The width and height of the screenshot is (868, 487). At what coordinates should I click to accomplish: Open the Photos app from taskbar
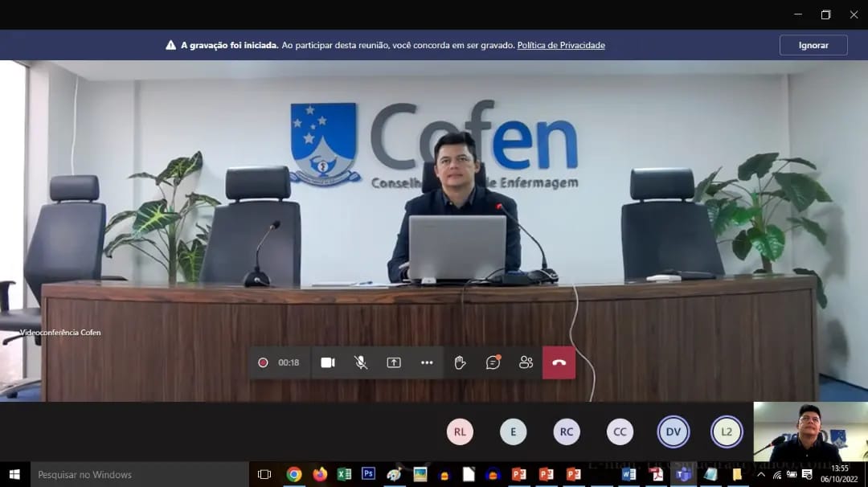(420, 474)
